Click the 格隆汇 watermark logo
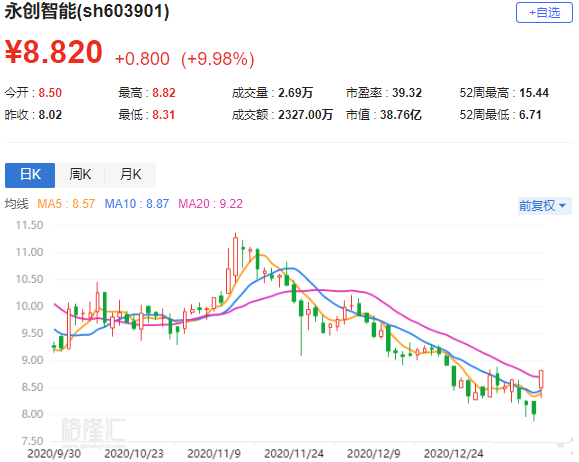579x462 pixels. click(93, 430)
